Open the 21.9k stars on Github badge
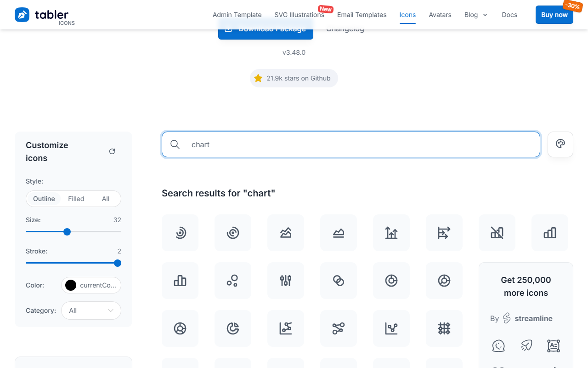 coord(294,78)
